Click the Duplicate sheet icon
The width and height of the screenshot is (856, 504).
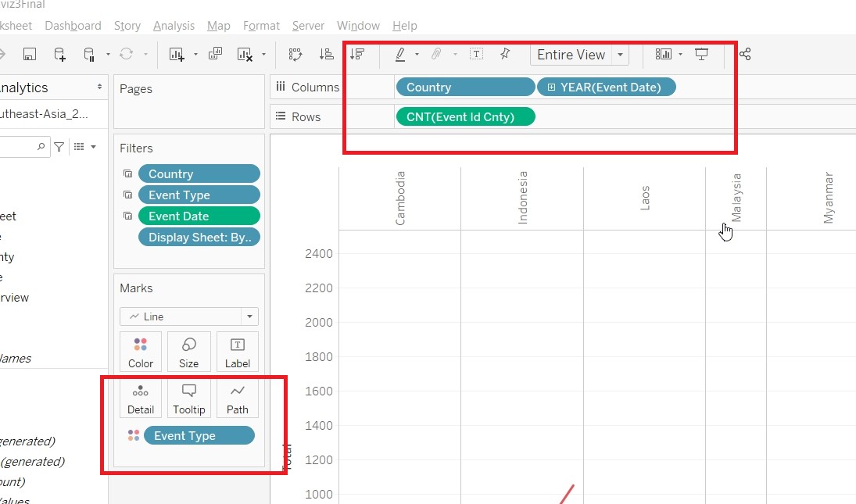tap(217, 55)
